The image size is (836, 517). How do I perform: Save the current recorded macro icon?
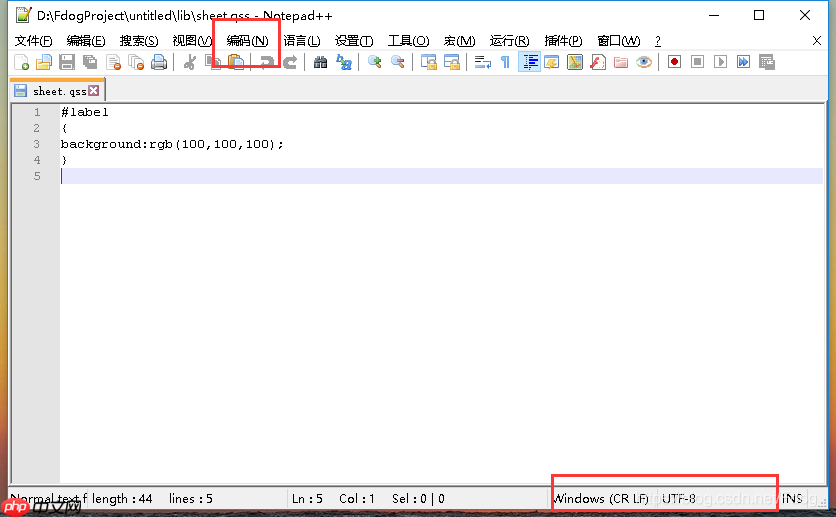pyautogui.click(x=767, y=62)
